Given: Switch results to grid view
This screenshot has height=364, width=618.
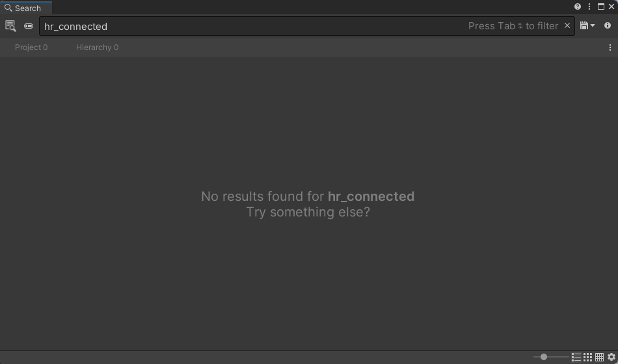Looking at the screenshot, I should pos(587,357).
